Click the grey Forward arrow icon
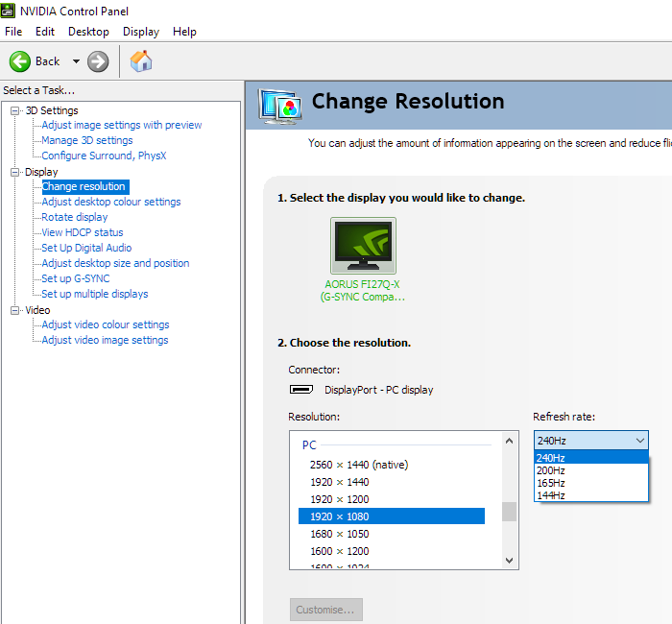 coord(98,61)
